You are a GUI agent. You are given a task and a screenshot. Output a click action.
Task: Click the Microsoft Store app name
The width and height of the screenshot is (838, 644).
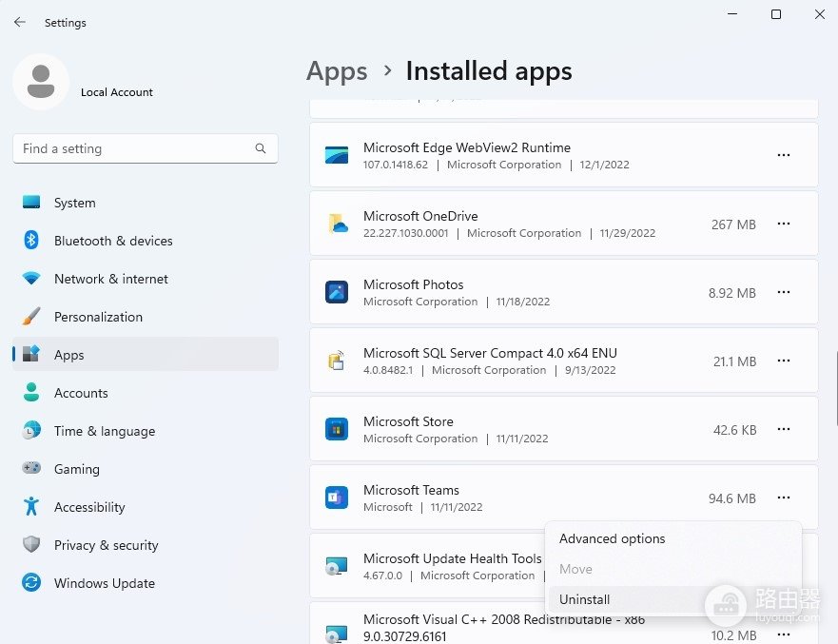click(x=408, y=421)
